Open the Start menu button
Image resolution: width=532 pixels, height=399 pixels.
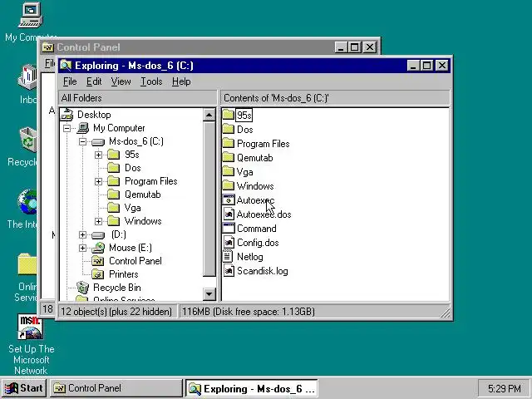tap(24, 388)
